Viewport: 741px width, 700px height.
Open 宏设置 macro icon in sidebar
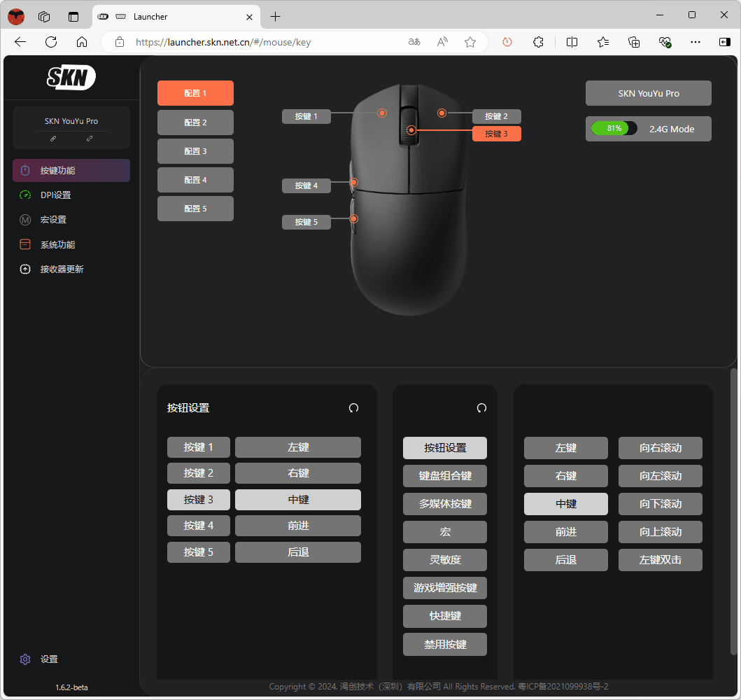pyautogui.click(x=25, y=220)
